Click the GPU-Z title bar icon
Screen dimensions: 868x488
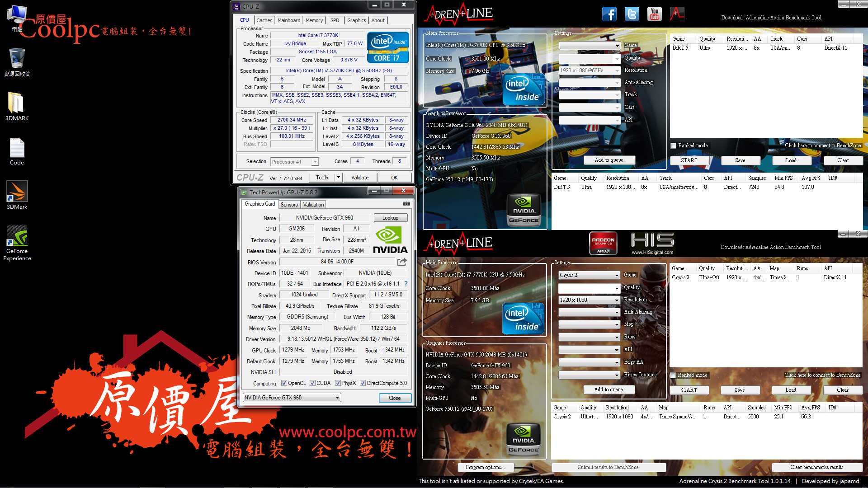coord(244,192)
